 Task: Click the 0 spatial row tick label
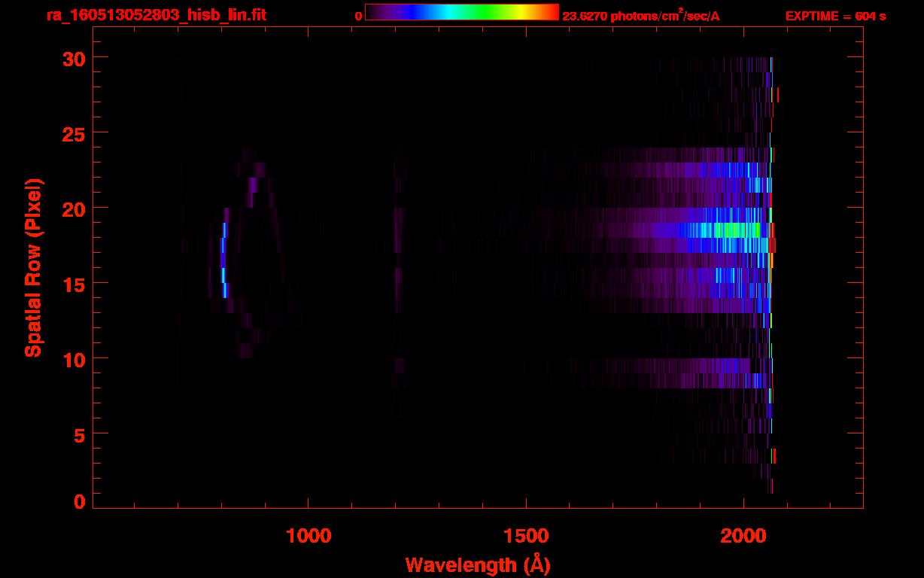pos(80,501)
